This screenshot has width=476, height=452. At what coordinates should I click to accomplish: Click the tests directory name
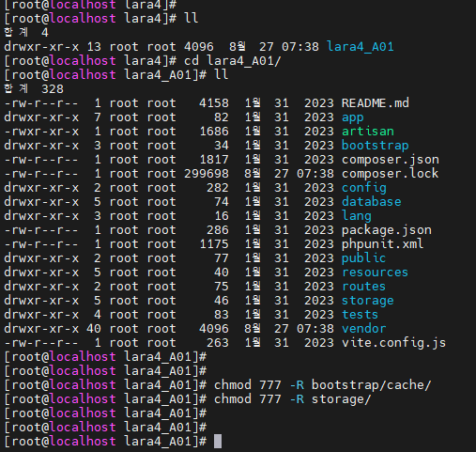click(360, 315)
